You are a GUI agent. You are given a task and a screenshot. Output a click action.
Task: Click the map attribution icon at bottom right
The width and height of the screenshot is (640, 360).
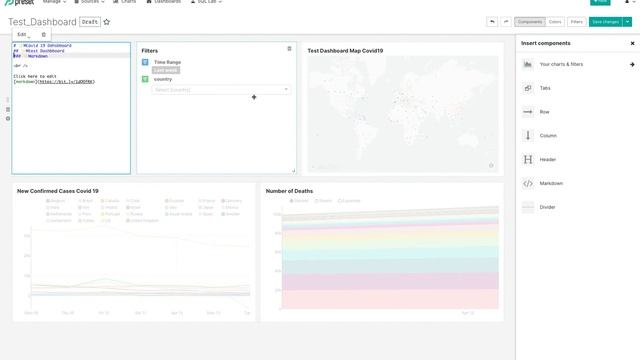coord(491,165)
